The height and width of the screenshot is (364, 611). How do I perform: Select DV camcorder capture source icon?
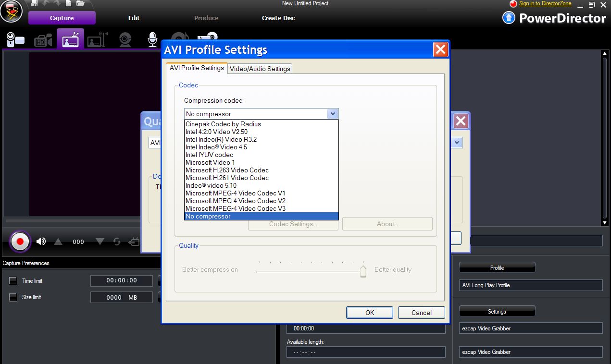coord(15,39)
